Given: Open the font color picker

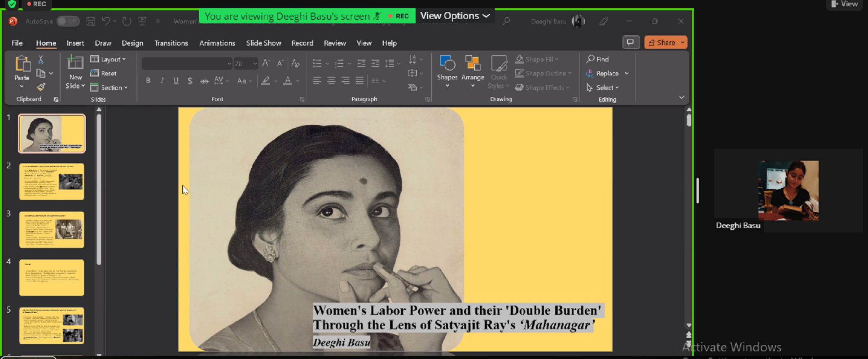Looking at the screenshot, I should (x=288, y=81).
